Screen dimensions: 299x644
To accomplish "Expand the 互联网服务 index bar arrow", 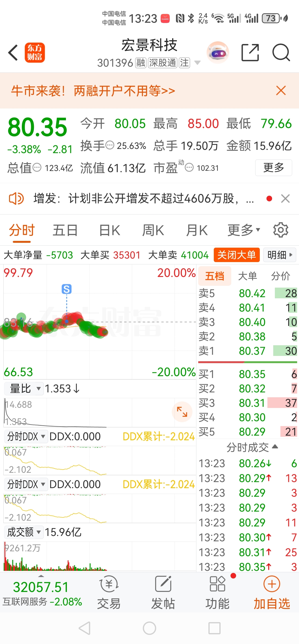I will click(x=41, y=576).
